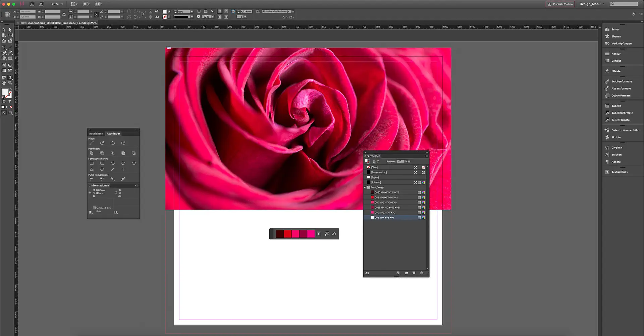This screenshot has height=336, width=644.
Task: Edit the Farbton percentage field
Action: point(400,161)
